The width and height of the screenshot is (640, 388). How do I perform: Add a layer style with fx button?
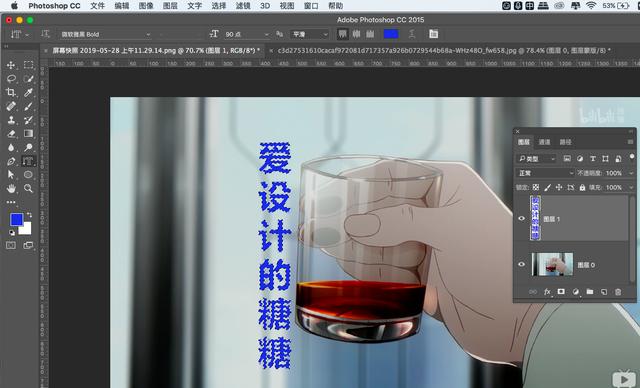point(547,292)
